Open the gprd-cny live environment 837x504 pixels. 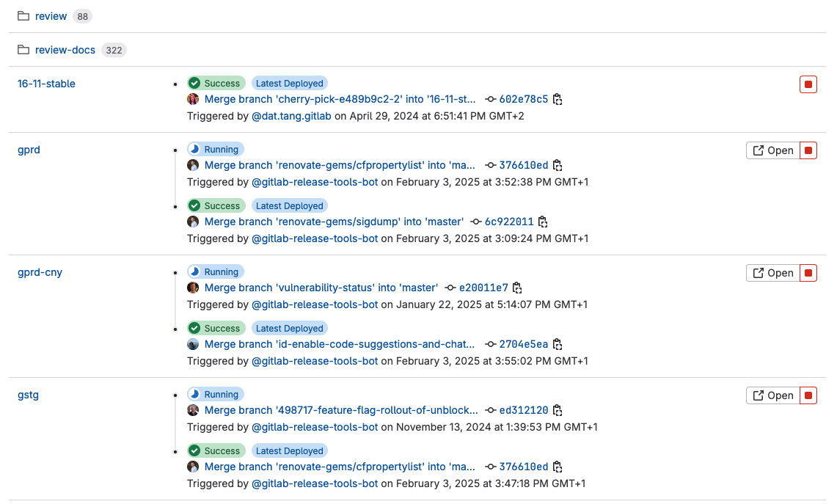point(773,273)
